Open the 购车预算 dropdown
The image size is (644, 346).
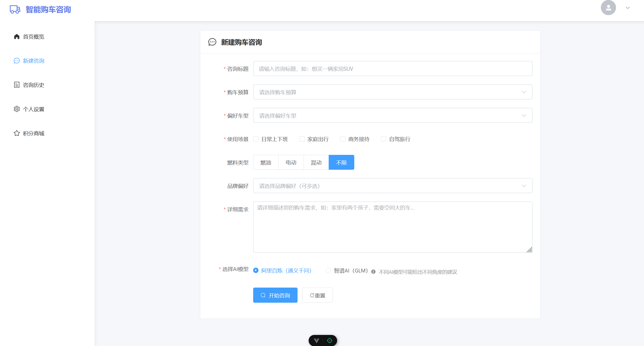tap(392, 92)
